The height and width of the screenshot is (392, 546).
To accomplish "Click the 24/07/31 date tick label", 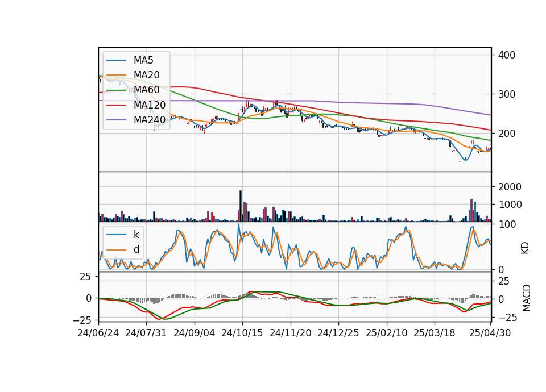I will coord(146,333).
